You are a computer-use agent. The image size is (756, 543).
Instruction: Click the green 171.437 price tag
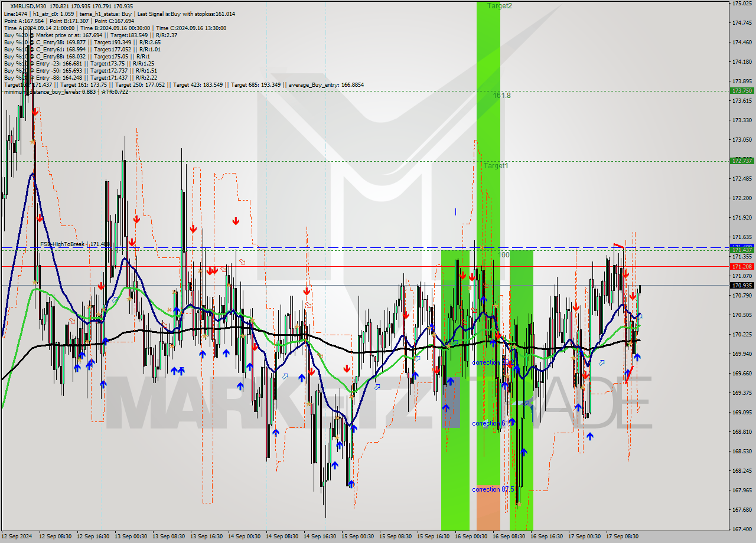point(742,251)
